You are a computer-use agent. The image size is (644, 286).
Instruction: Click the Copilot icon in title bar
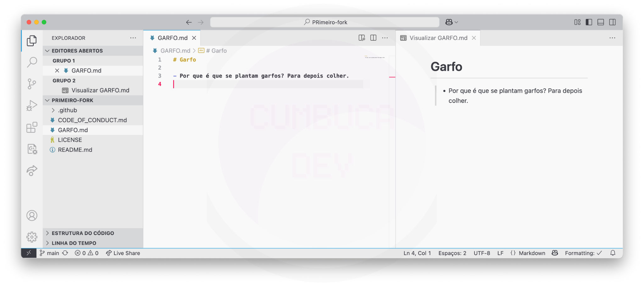pyautogui.click(x=449, y=22)
